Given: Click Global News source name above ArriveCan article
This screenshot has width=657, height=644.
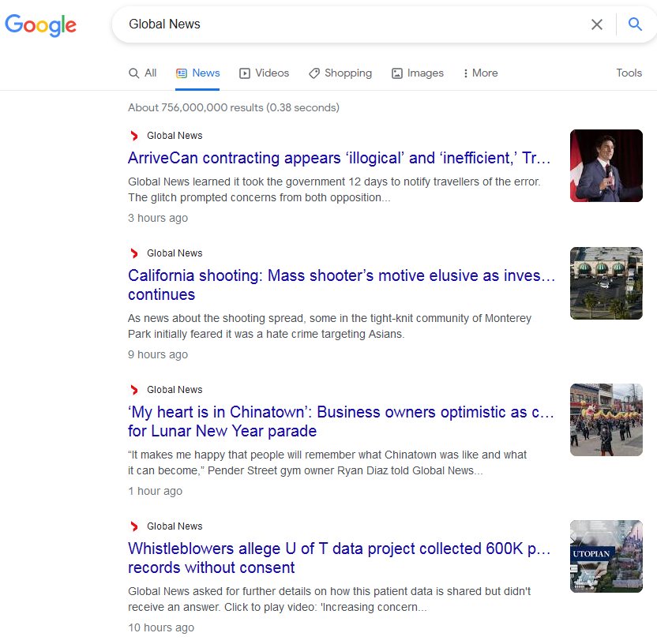Looking at the screenshot, I should 175,136.
